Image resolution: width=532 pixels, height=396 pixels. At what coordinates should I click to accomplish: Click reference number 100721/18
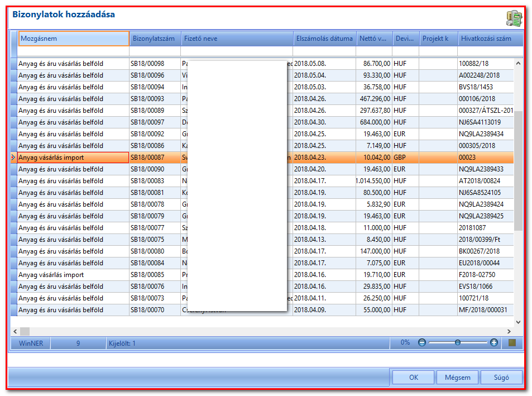coord(486,298)
